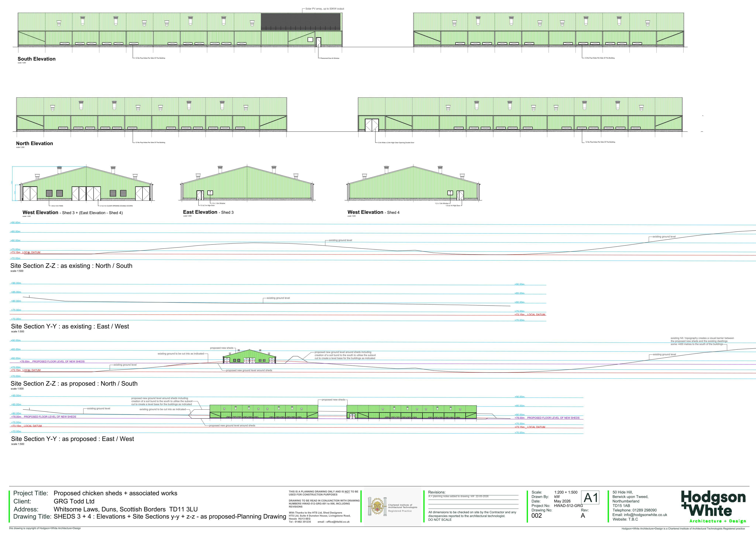Click '3.0m Wide x 2.8m High Clear Opening Double Door' note

click(396, 143)
